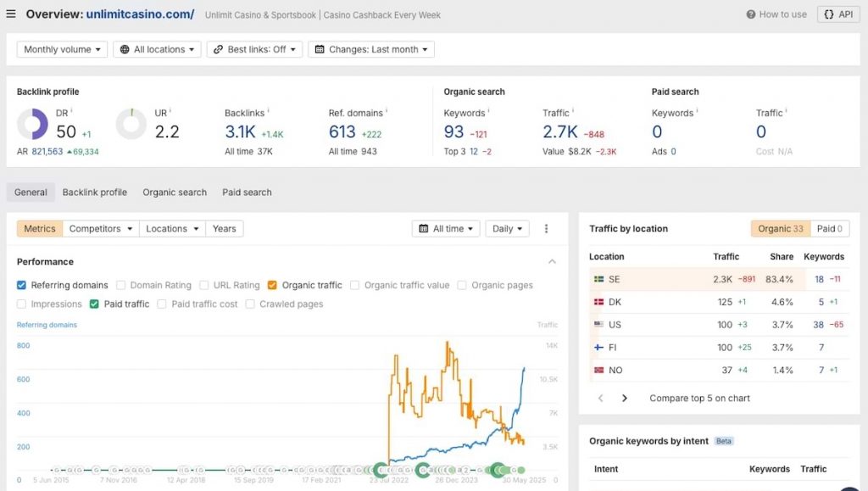
Task: Click the paid Keywords info icon
Action: tap(697, 111)
